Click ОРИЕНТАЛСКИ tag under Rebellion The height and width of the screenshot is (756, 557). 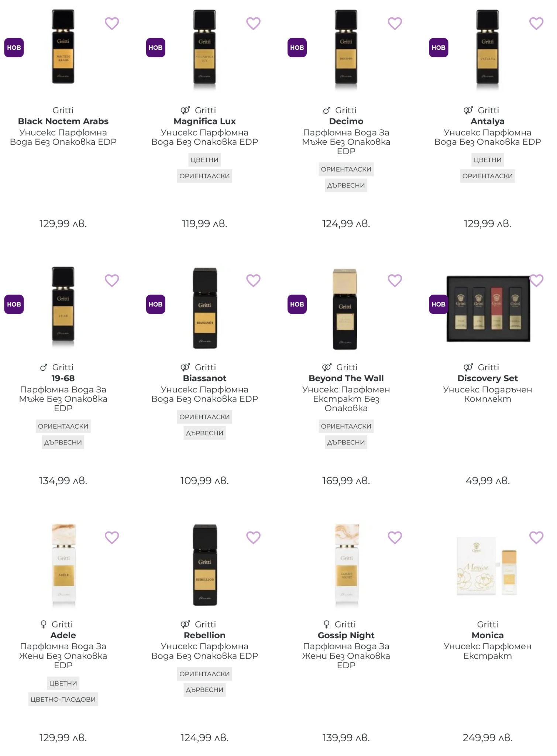tap(204, 674)
